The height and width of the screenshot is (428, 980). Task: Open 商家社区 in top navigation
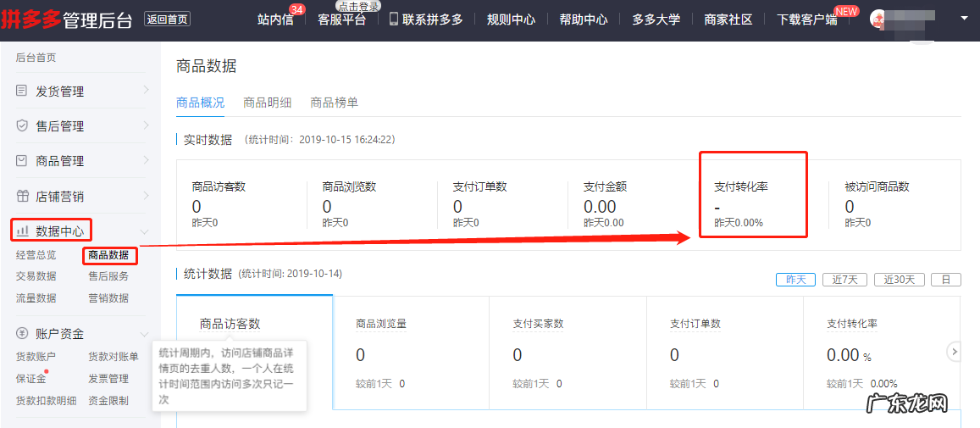(x=728, y=19)
